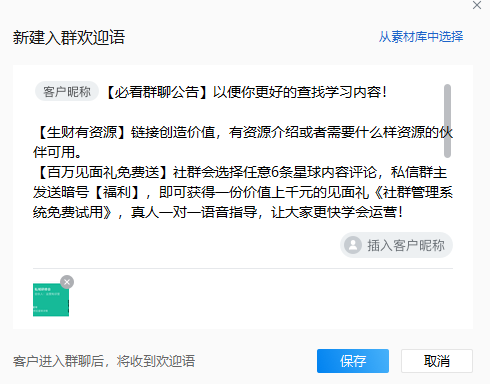Click the 插入客户昵称 button
This screenshot has height=384, width=490.
396,245
